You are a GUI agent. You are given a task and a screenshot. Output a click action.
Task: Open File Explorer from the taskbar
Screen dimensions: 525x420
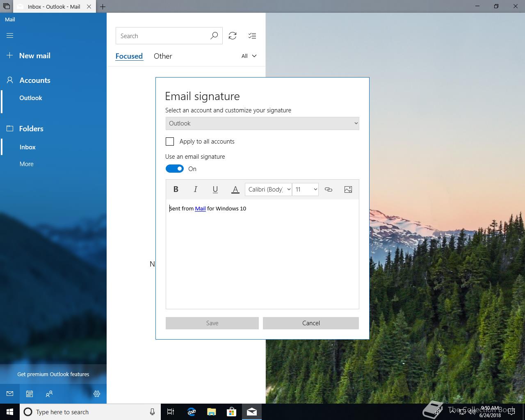[x=212, y=412]
